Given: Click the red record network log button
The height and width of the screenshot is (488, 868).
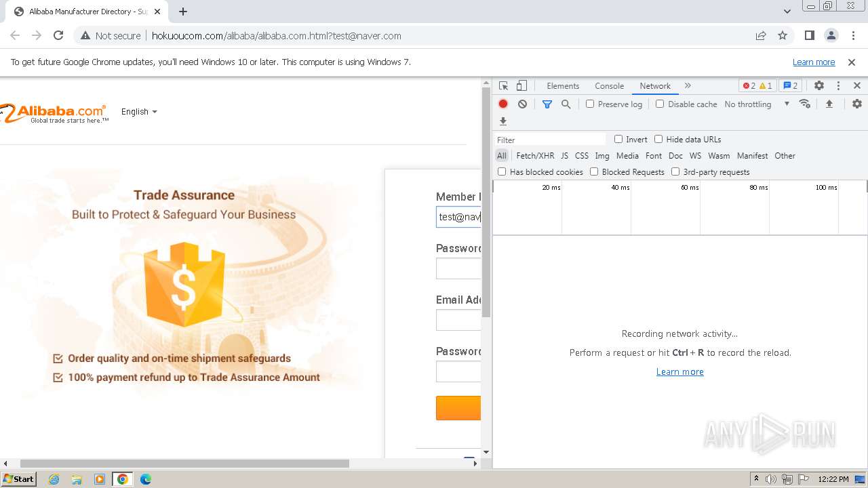Looking at the screenshot, I should (x=503, y=104).
